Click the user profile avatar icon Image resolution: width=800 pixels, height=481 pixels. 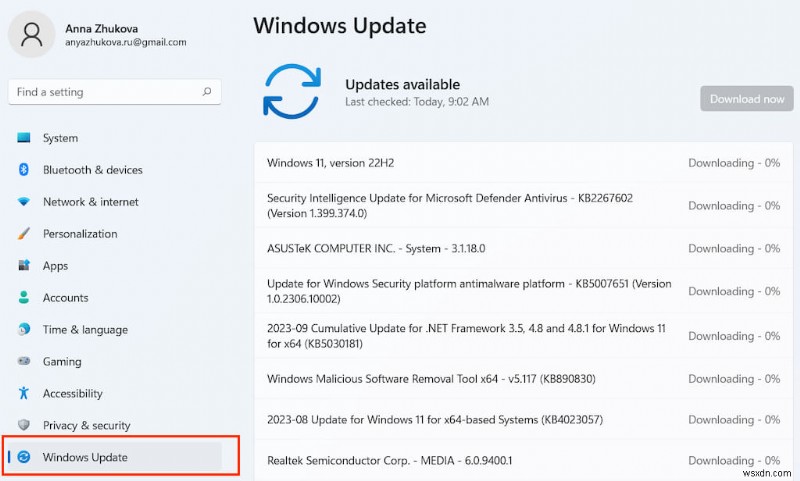32,34
